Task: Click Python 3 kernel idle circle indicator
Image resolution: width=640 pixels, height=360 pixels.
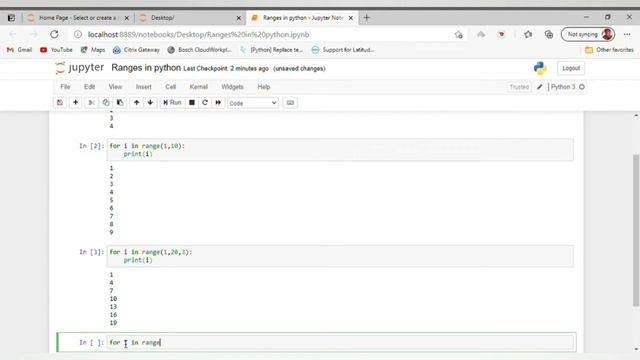Action: pyautogui.click(x=582, y=87)
